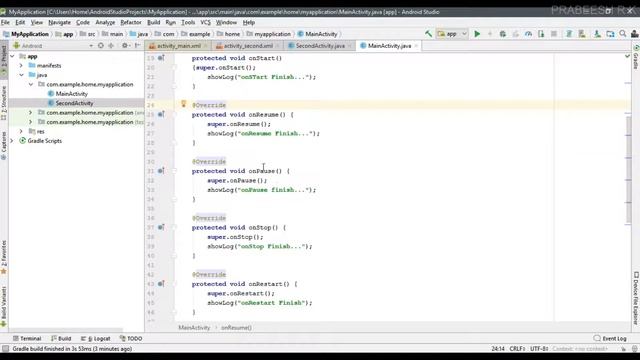This screenshot has height=360, width=640.
Task: Toggle the Favorites tool window stripe button
Action: click(x=4, y=257)
